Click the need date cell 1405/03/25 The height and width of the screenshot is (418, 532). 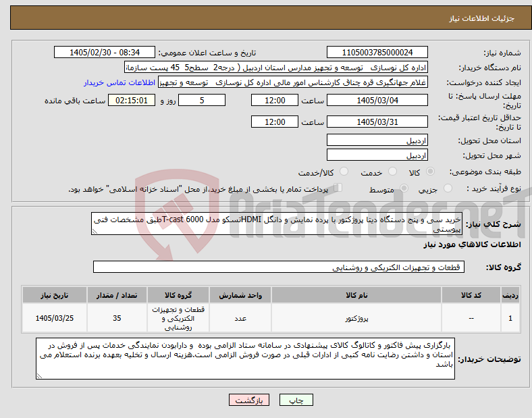click(55, 318)
